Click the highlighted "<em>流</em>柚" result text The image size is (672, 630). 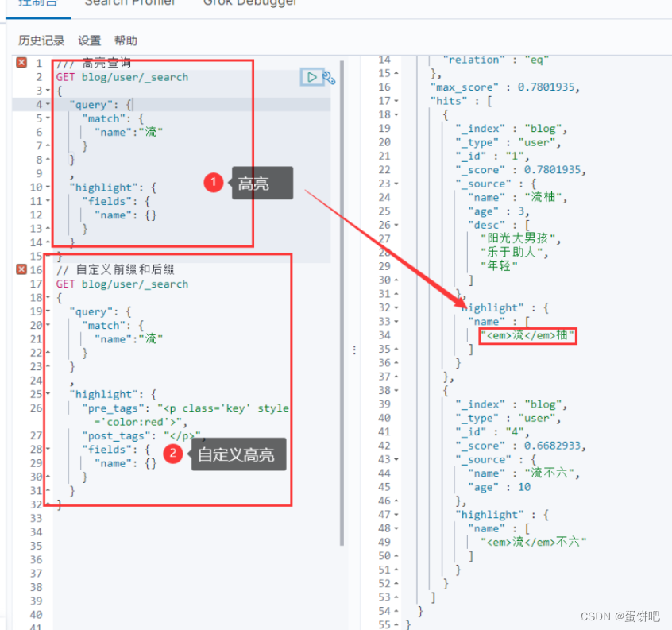click(527, 336)
